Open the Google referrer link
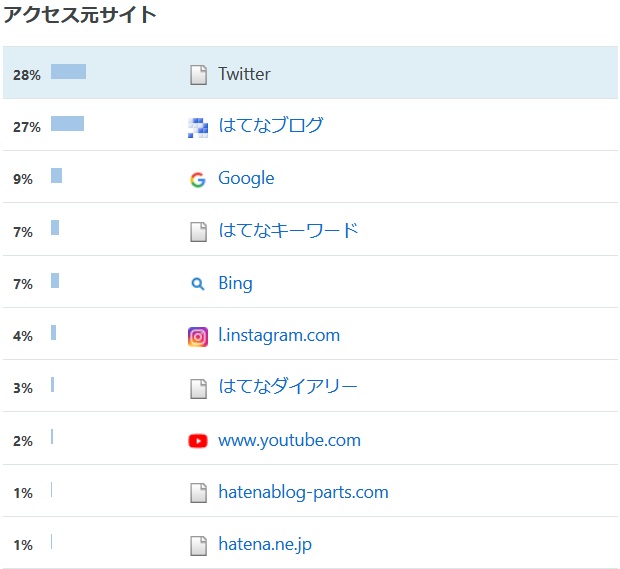 pyautogui.click(x=246, y=178)
